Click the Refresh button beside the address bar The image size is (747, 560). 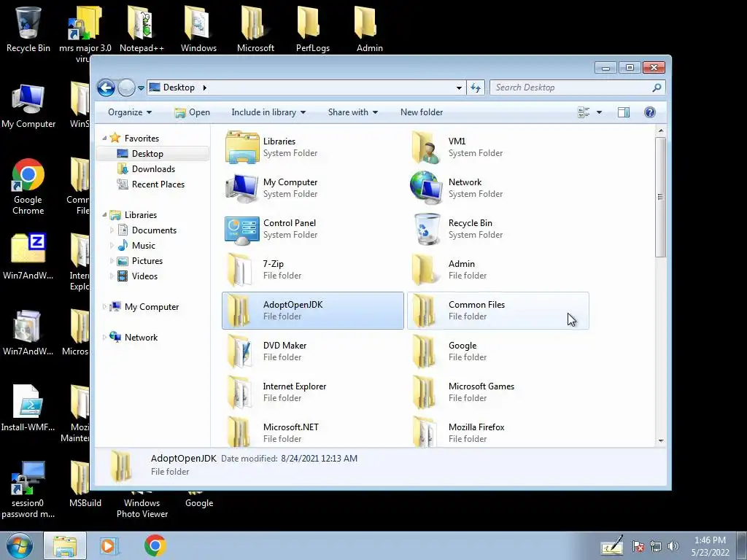pos(476,87)
